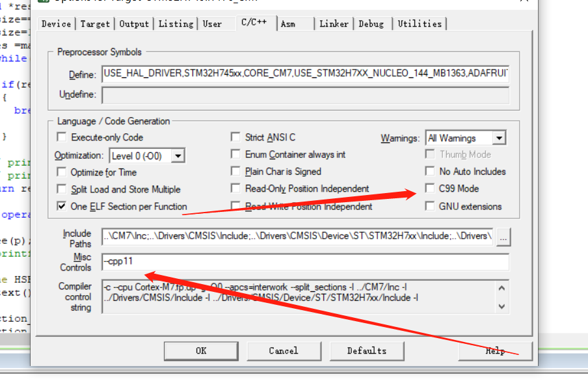This screenshot has height=392, width=588.
Task: Uncheck One ELF Section per Function
Action: point(61,205)
